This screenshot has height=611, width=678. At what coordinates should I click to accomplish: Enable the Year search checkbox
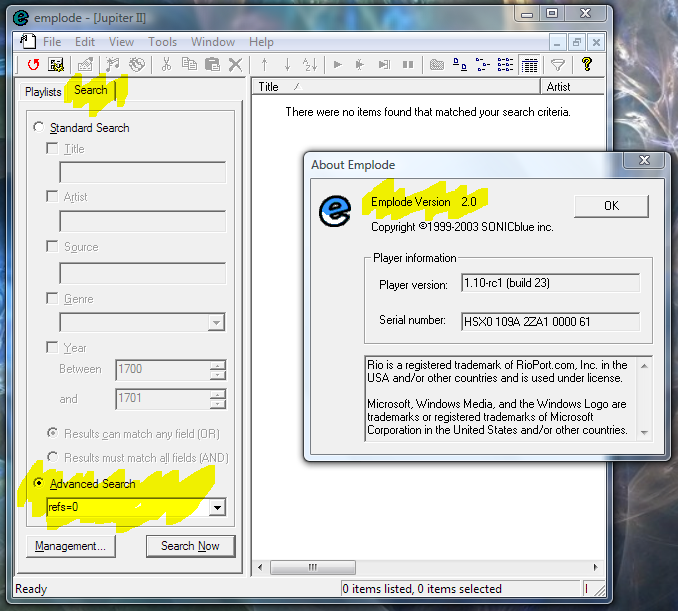click(52, 347)
